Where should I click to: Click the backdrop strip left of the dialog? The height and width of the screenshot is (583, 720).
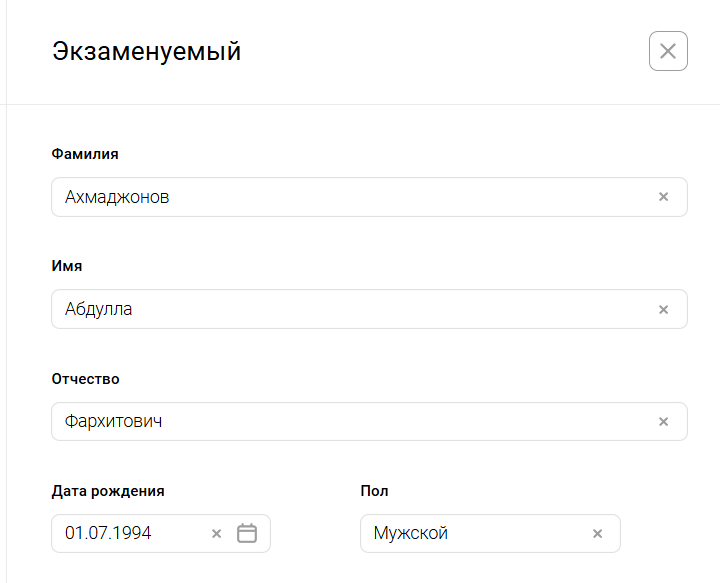(3, 300)
